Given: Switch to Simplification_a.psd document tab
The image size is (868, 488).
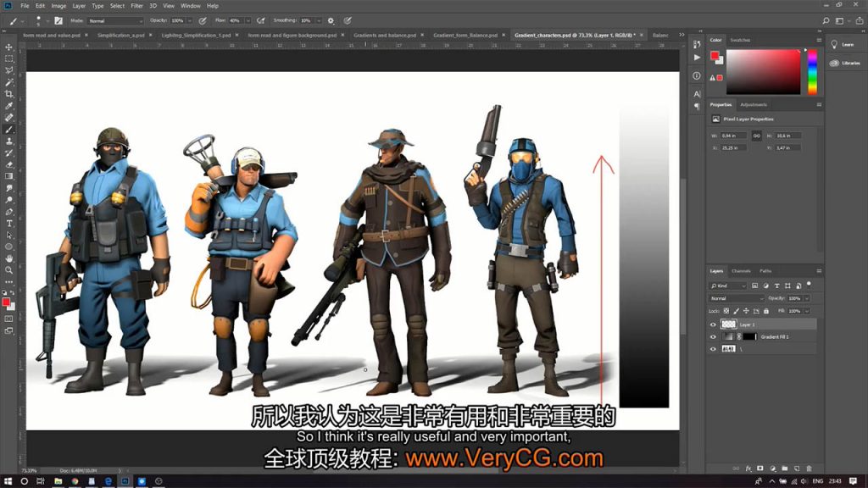Looking at the screenshot, I should (120, 35).
